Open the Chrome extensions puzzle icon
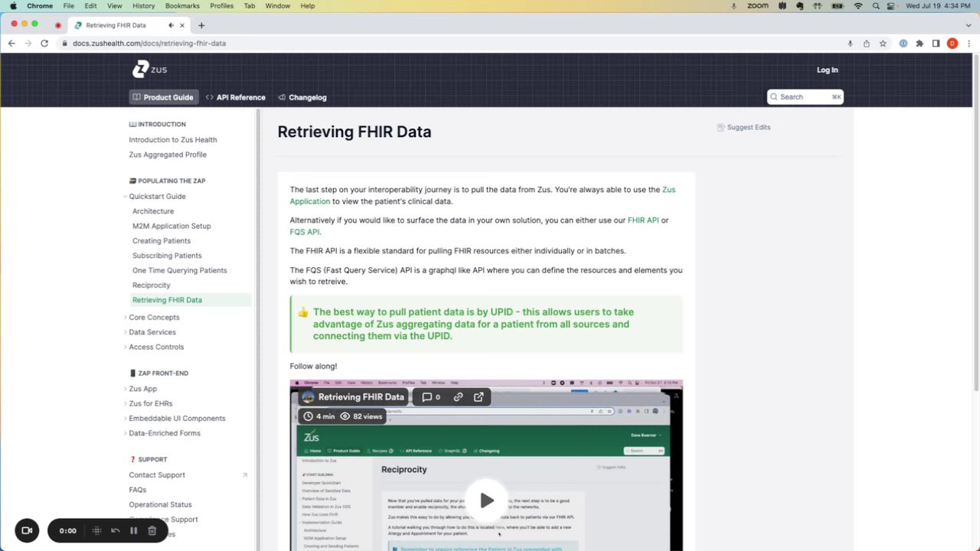Image resolution: width=980 pixels, height=551 pixels. point(920,44)
